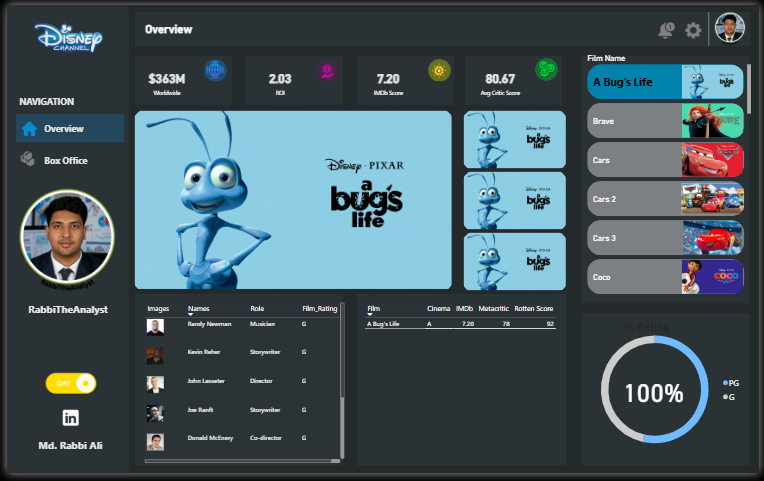Screen dimensions: 764x481
Task: Click Randy Newman's photo thumbnail
Action: click(155, 327)
